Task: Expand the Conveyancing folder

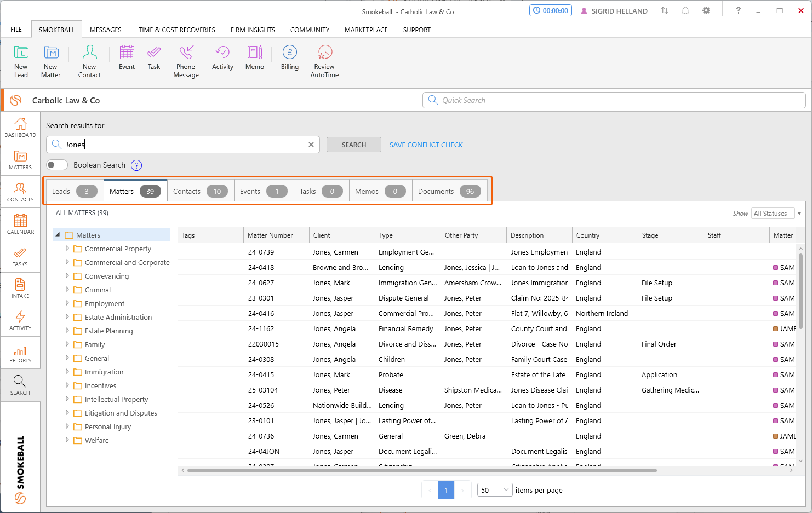Action: (67, 276)
